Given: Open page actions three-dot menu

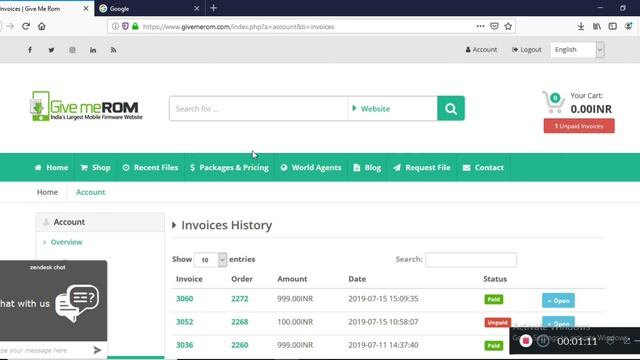Looking at the screenshot, I should tap(480, 27).
